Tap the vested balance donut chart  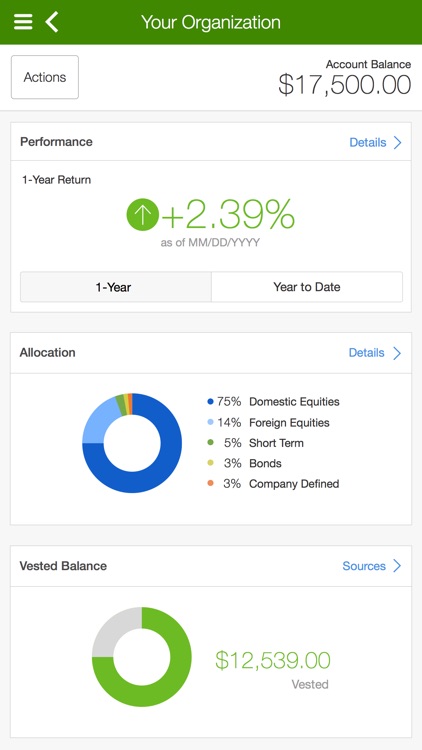pyautogui.click(x=142, y=657)
